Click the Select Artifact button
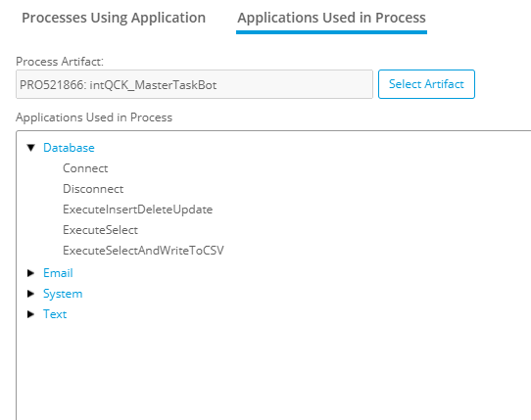Viewport: 531px width, 420px height. pyautogui.click(x=426, y=84)
